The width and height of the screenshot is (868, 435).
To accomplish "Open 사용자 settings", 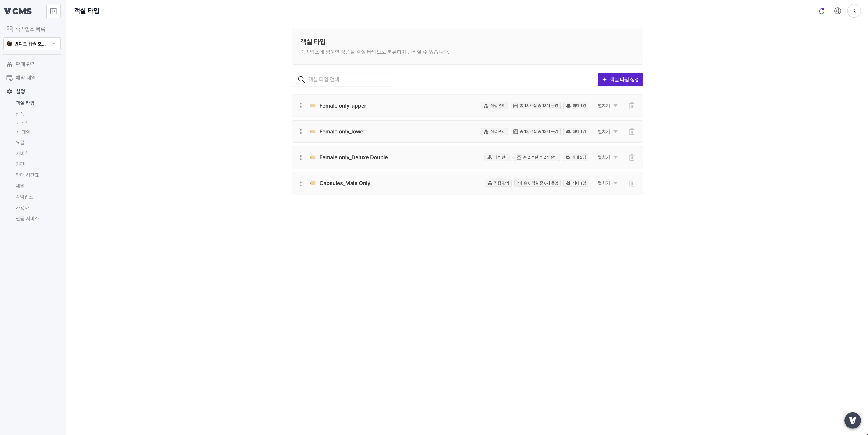I will click(x=22, y=208).
